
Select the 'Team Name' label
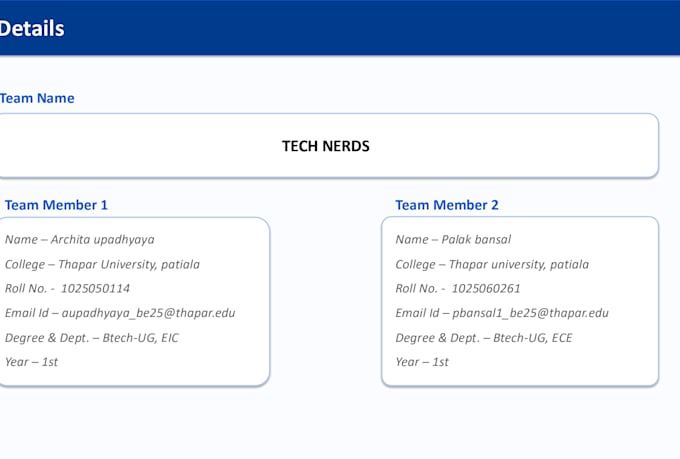click(x=37, y=98)
